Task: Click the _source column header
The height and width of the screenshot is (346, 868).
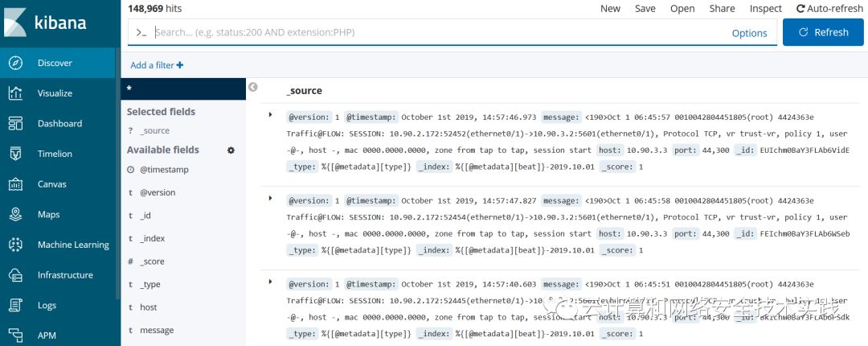Action: point(304,91)
